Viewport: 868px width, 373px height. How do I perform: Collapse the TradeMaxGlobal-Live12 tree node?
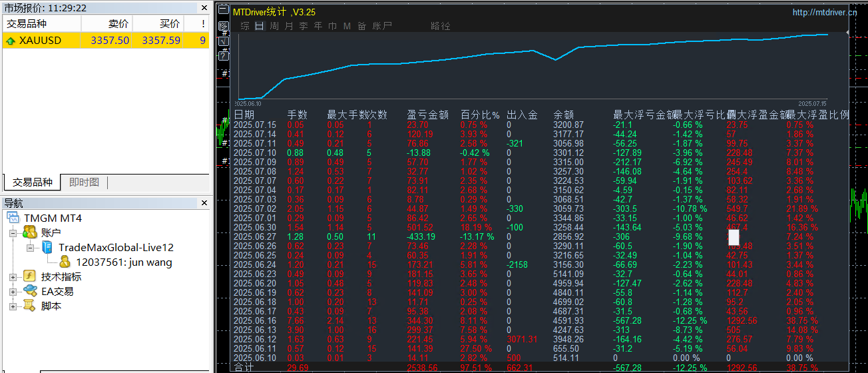pos(31,248)
